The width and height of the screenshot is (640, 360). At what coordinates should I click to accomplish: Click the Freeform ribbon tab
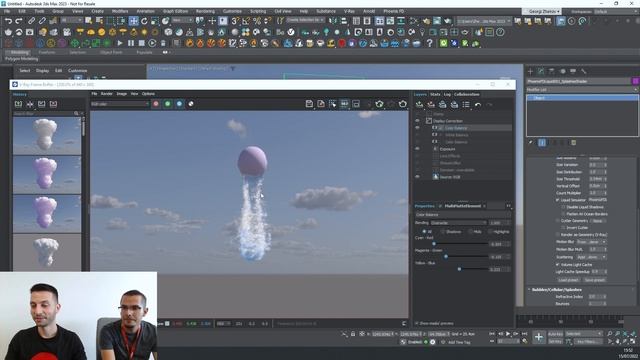tap(47, 52)
